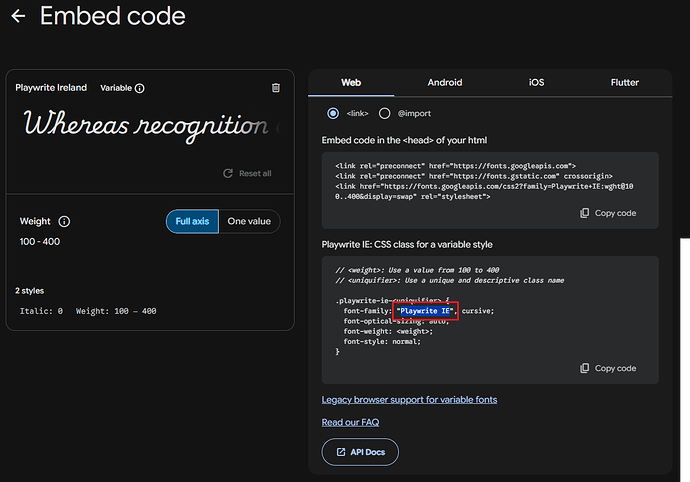Show info about the Weight axis
The width and height of the screenshot is (690, 482).
pos(64,221)
